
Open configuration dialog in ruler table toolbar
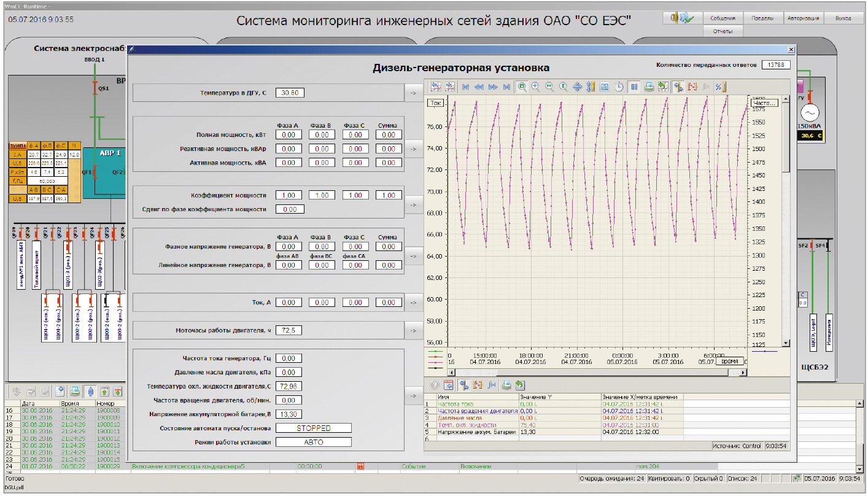coord(448,385)
